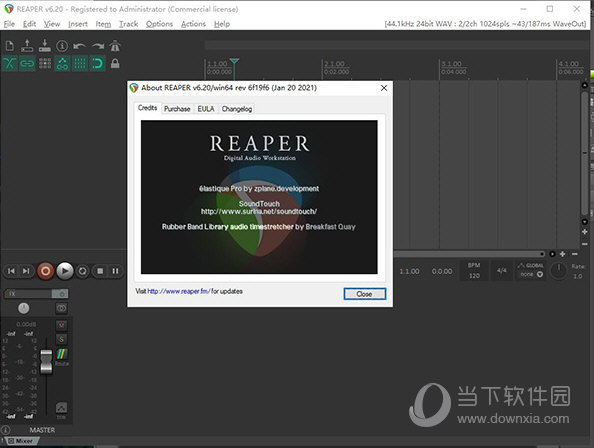This screenshot has width=594, height=448.
Task: Click the horizontal zoom-out minus button
Action: pos(575,254)
